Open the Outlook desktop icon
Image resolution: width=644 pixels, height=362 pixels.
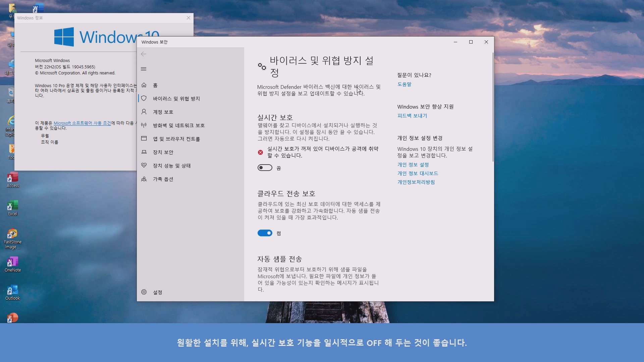point(13,293)
